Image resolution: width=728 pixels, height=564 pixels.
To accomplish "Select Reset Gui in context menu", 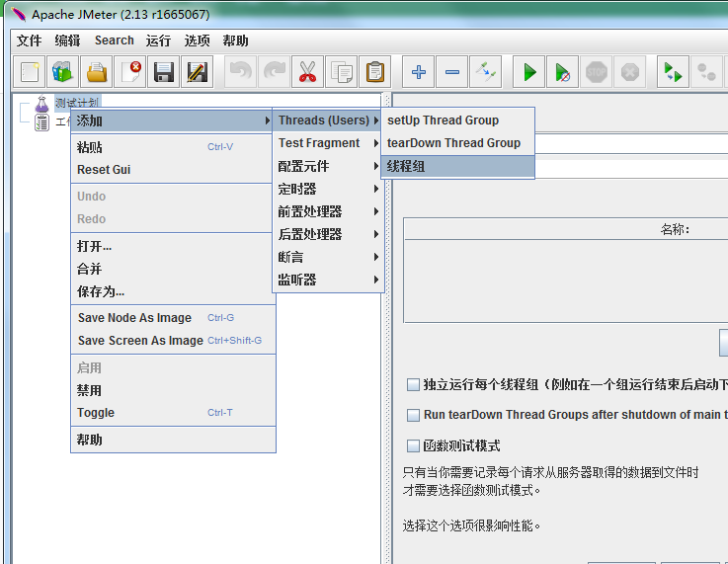I will (x=171, y=170).
